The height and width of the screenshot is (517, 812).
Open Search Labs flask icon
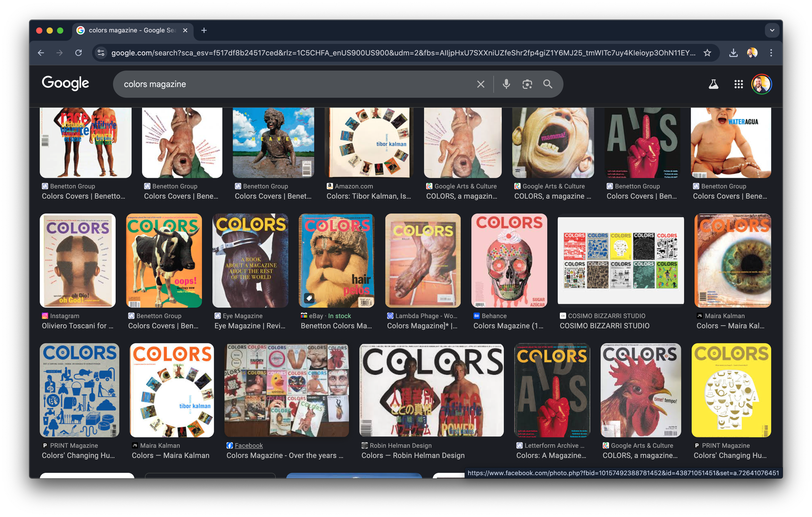(713, 84)
